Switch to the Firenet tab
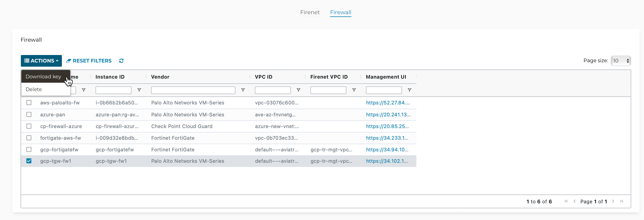644x220 pixels. 310,12
